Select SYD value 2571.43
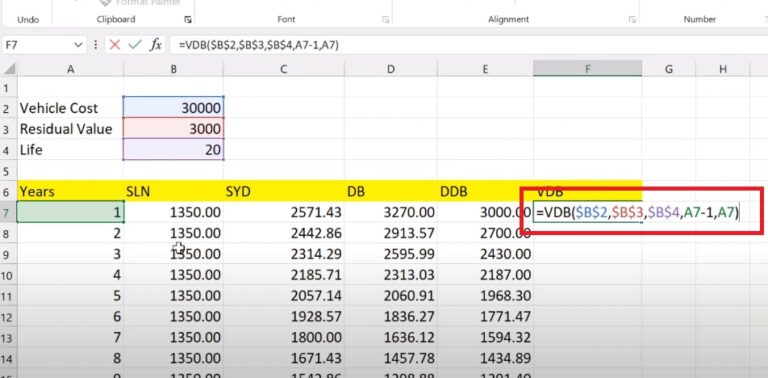The height and width of the screenshot is (378, 768). [284, 213]
